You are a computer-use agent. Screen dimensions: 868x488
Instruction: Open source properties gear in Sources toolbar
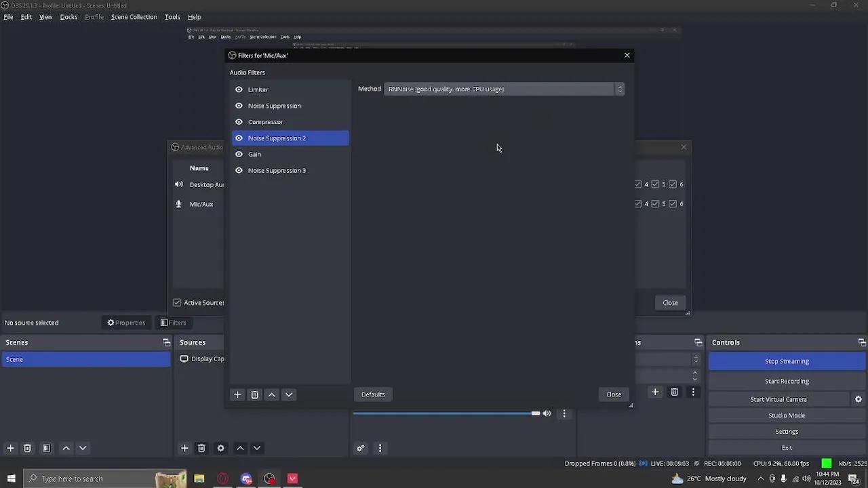point(220,448)
